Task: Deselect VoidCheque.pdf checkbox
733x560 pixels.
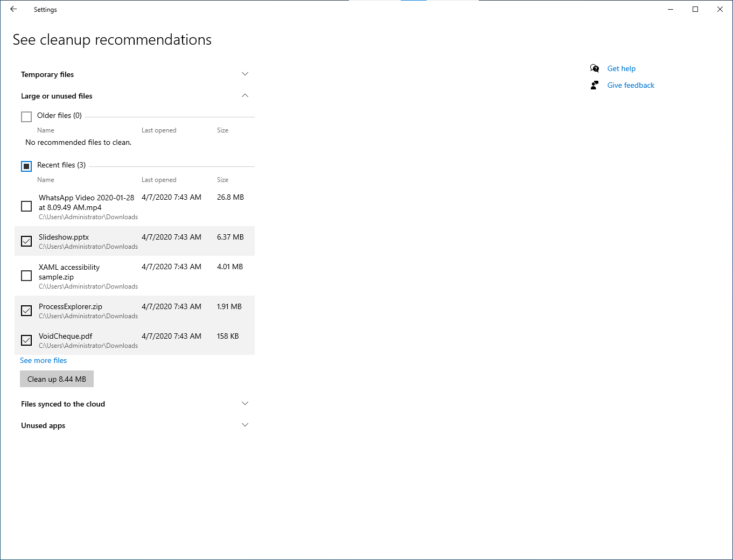Action: click(x=26, y=340)
